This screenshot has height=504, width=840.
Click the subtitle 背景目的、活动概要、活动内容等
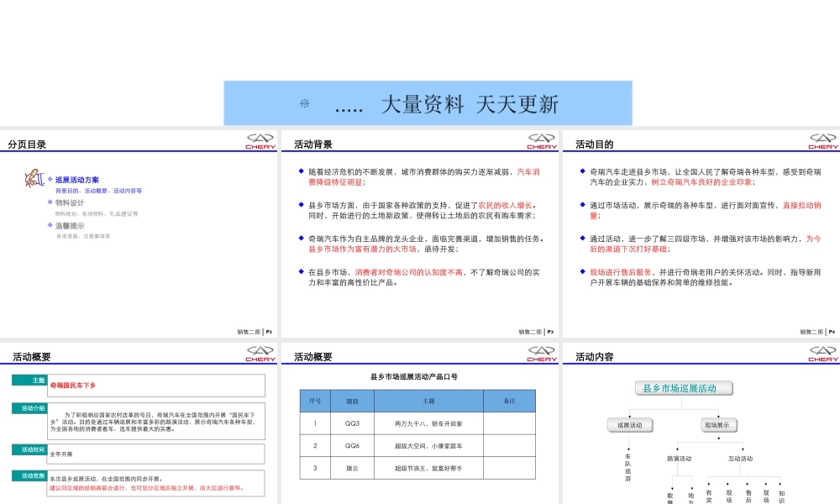click(98, 191)
